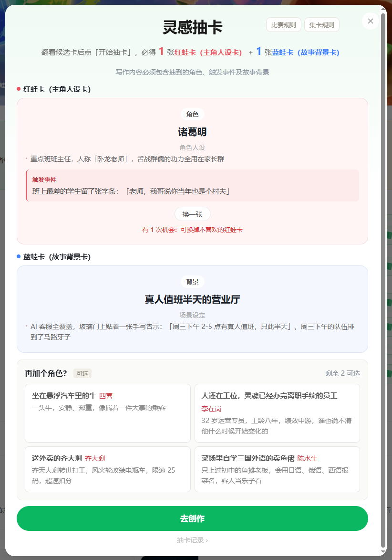Click the 可选 tag

click(83, 373)
